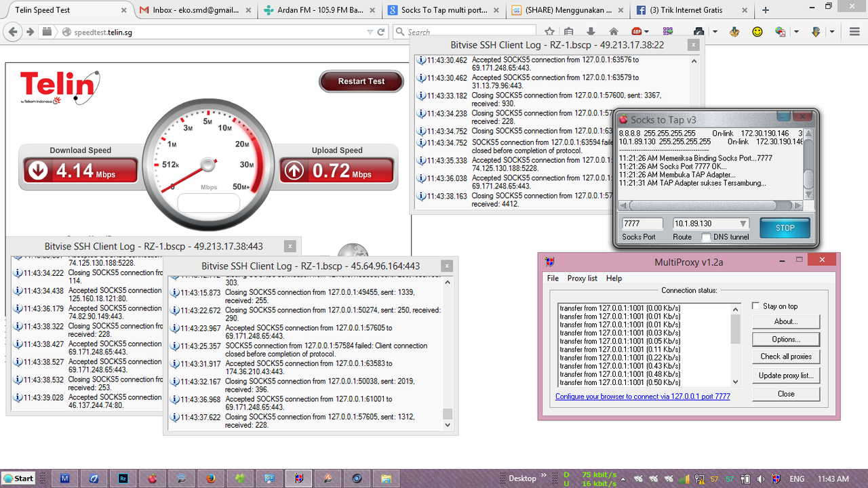
Task: Open a new Firefox tab
Action: [x=766, y=10]
